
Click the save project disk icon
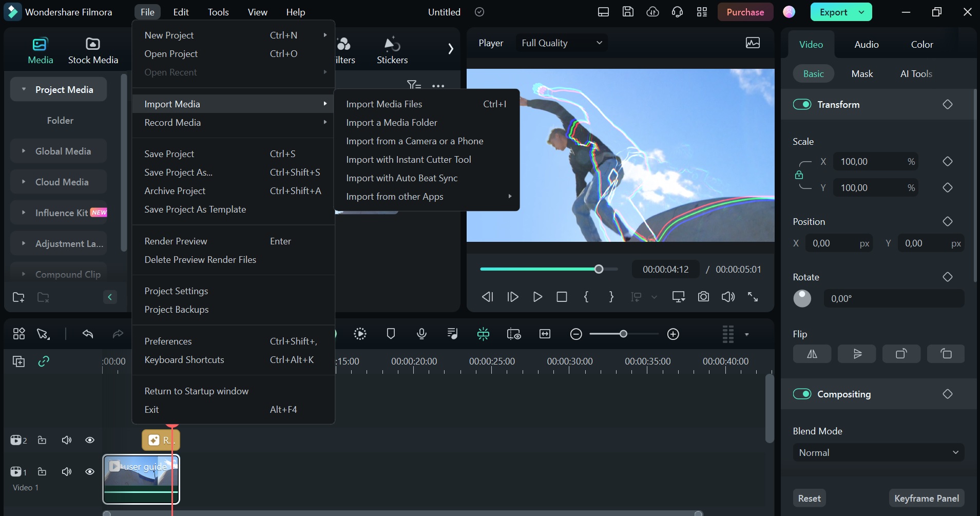tap(628, 12)
